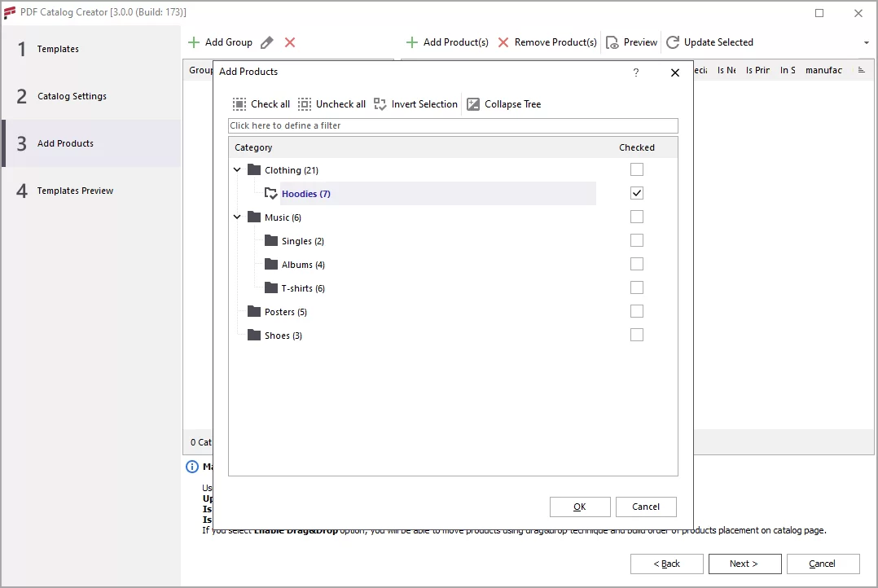Viewport: 878px width, 588px height.
Task: Enable the Posters checkbox
Action: pos(636,310)
